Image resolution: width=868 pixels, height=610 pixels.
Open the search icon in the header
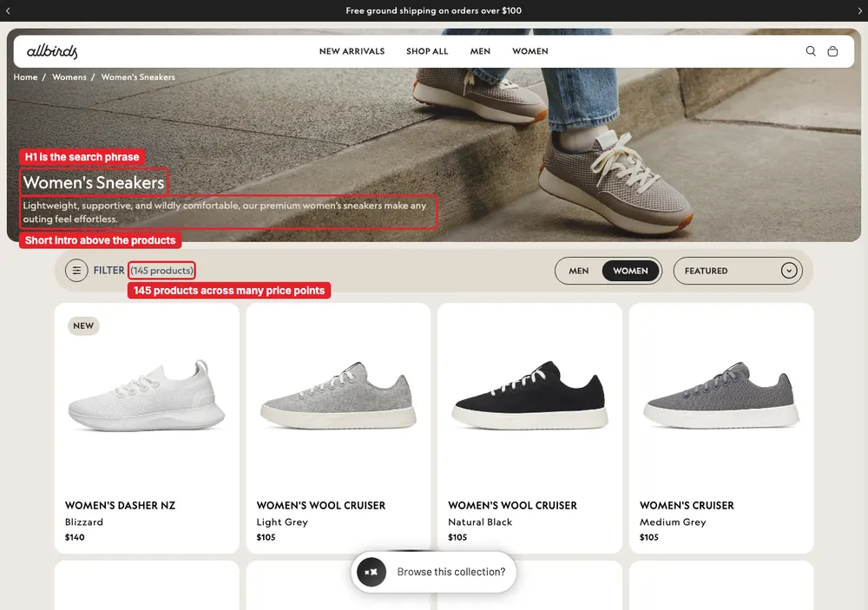coord(811,51)
